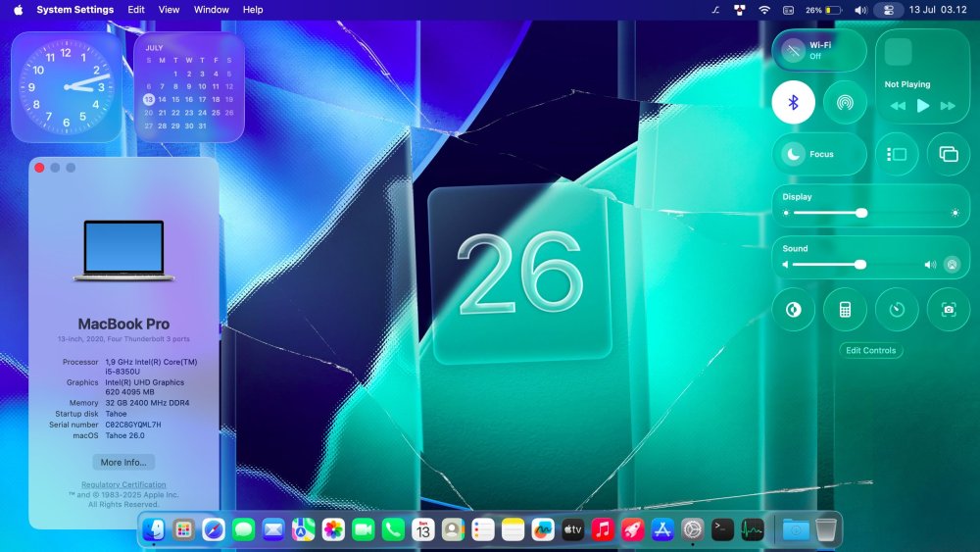980x552 pixels.
Task: Toggle Stage Manager in Control Center
Action: point(897,154)
